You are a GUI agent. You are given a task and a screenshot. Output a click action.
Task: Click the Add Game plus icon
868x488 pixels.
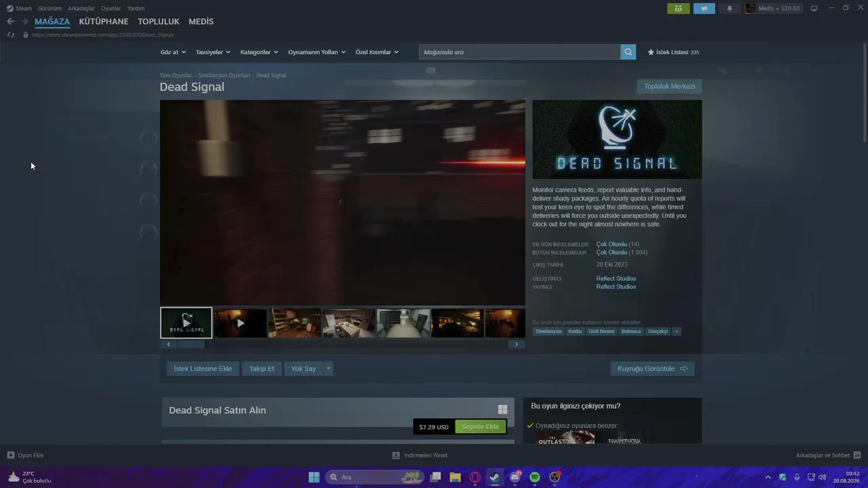point(11,455)
